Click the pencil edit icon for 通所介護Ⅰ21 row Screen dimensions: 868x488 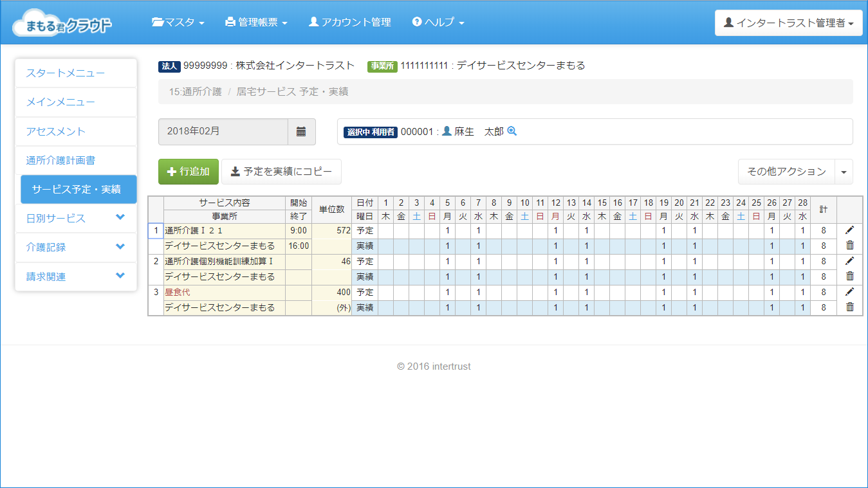point(849,230)
